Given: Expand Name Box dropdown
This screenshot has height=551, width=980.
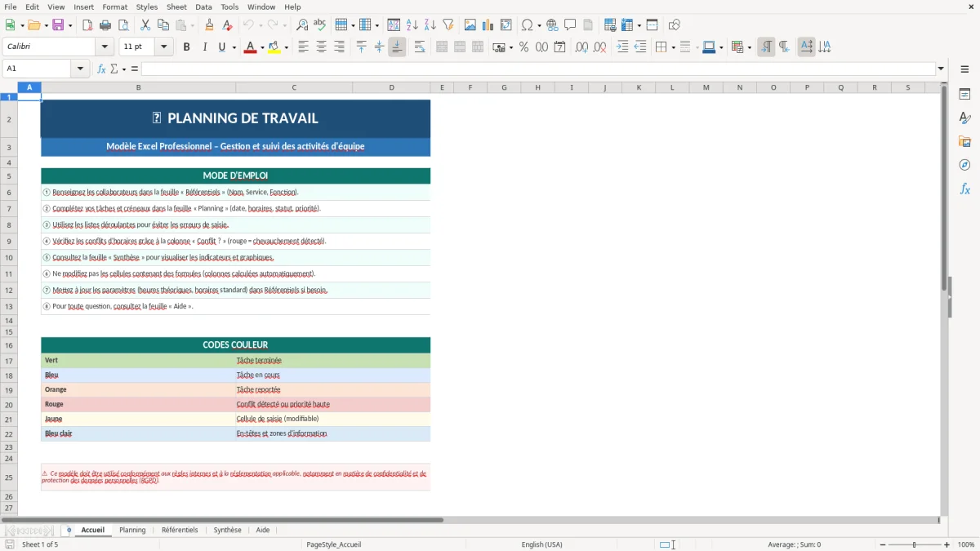Looking at the screenshot, I should click(x=81, y=69).
